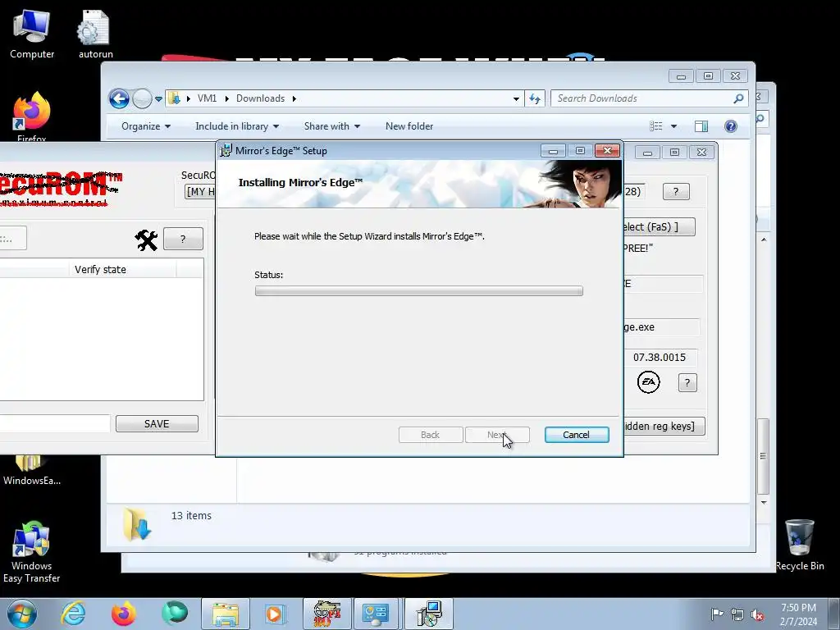
Task: Open Windows Explorer taskbar button
Action: (225, 614)
